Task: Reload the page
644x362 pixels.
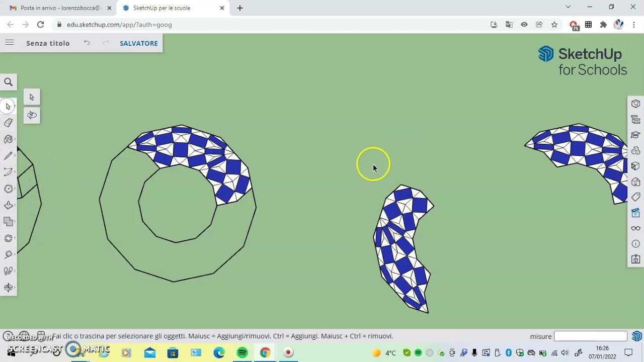Action: (41, 24)
